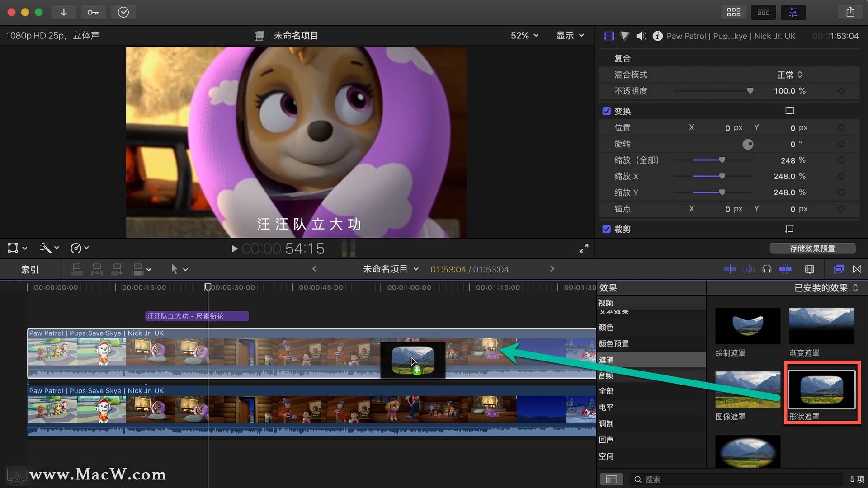Open the 显示 view options dropdown
Screen dimensions: 868x488
570,35
